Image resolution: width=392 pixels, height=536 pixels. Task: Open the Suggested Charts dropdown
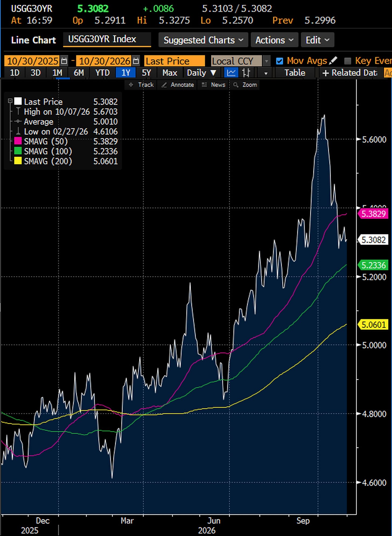point(204,40)
